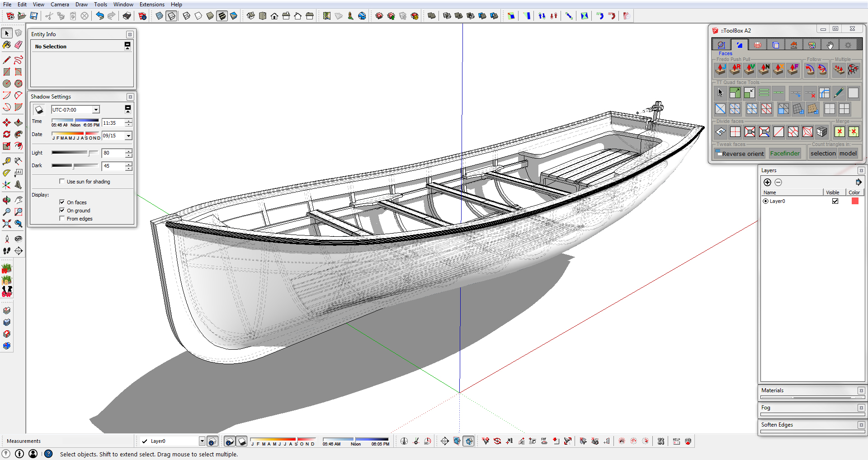The width and height of the screenshot is (868, 460).
Task: Open the Layer0 dropdown in bottom toolbar
Action: [202, 441]
